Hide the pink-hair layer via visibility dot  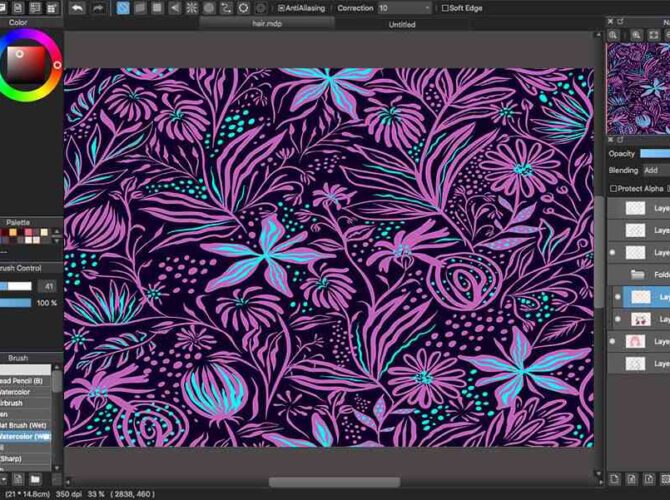pos(612,341)
